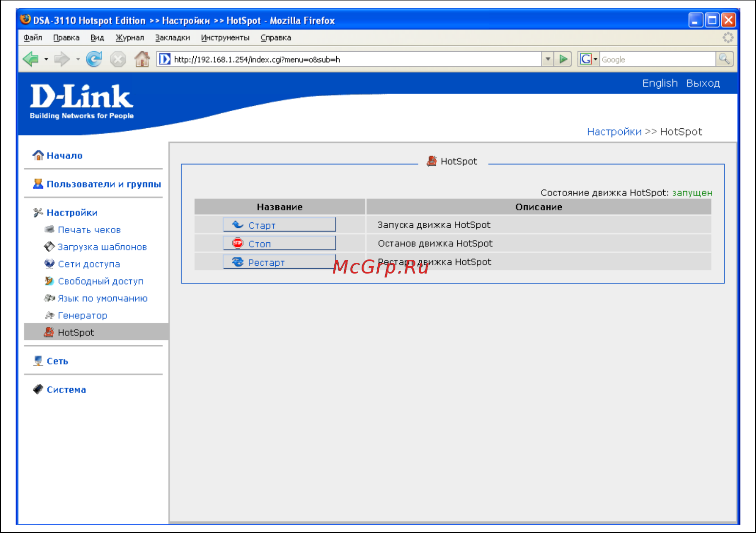The width and height of the screenshot is (756, 533).
Task: Switch language with English link
Action: pos(660,83)
